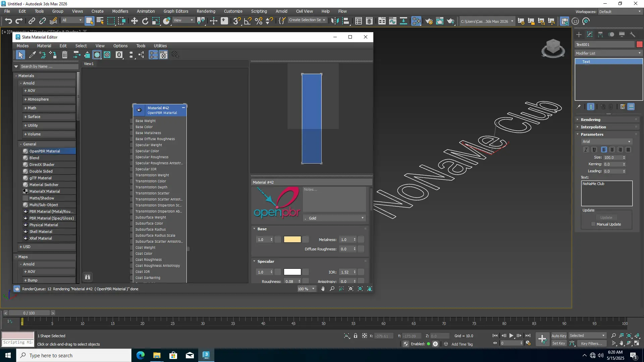Open the Modify command panel tab

(590, 35)
